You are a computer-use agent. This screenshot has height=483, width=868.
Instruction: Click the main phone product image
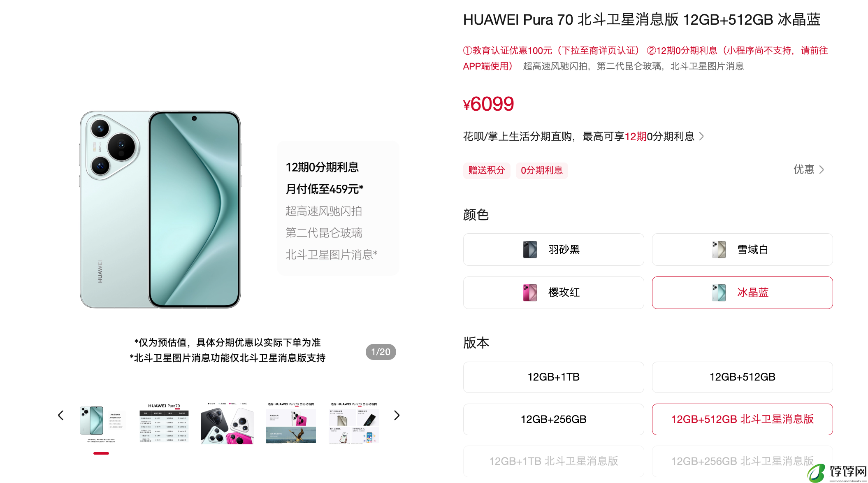160,209
